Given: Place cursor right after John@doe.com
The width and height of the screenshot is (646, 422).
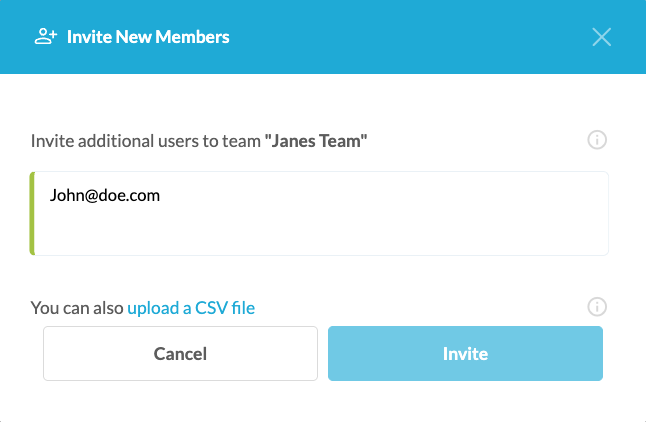Looking at the screenshot, I should coord(161,196).
